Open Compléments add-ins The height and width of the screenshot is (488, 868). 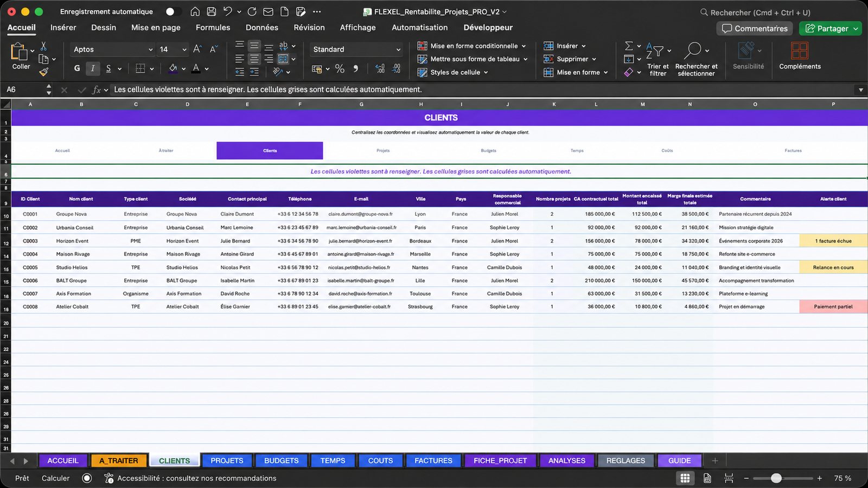[x=800, y=56]
